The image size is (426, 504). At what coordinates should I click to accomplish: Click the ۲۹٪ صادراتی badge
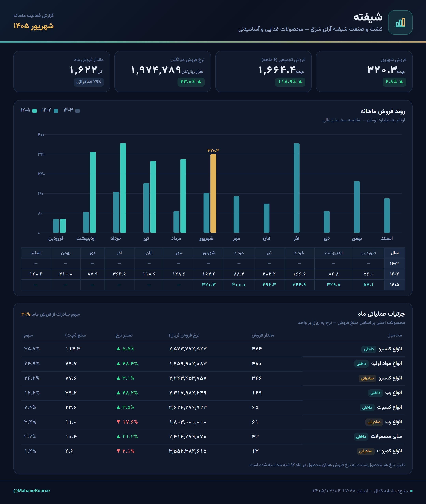(x=89, y=82)
